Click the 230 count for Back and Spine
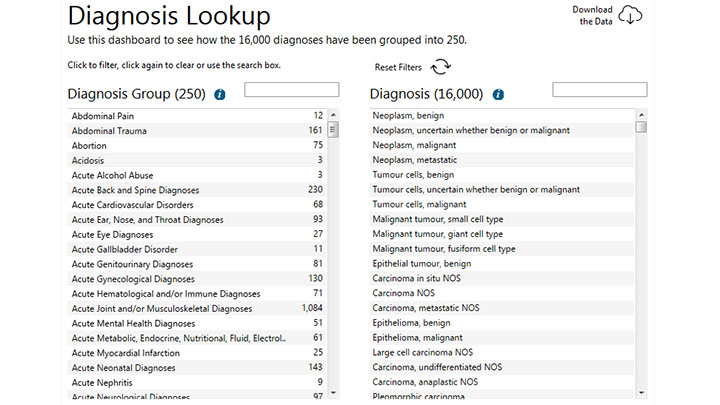Viewport: 720px width, 405px height. 315,189
